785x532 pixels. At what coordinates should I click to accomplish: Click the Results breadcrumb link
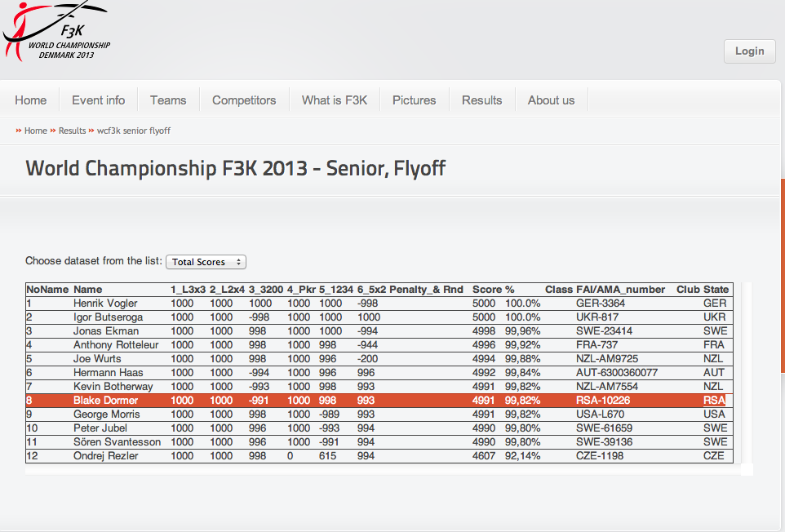(72, 131)
